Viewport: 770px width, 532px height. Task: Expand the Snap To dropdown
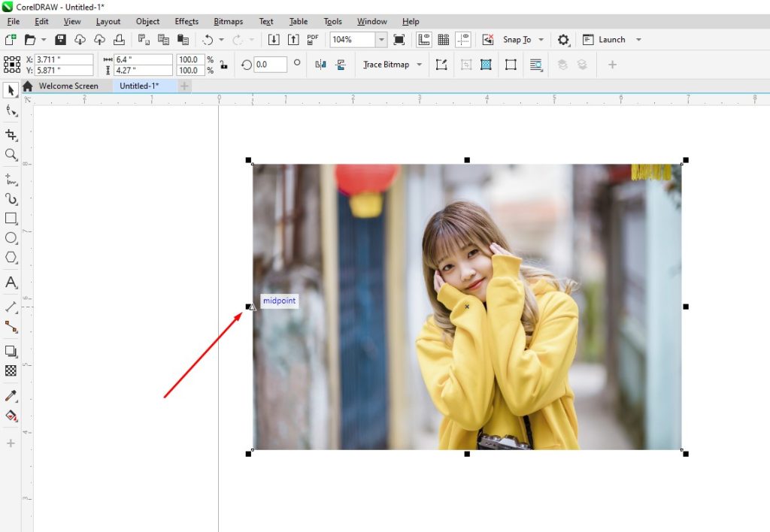541,40
